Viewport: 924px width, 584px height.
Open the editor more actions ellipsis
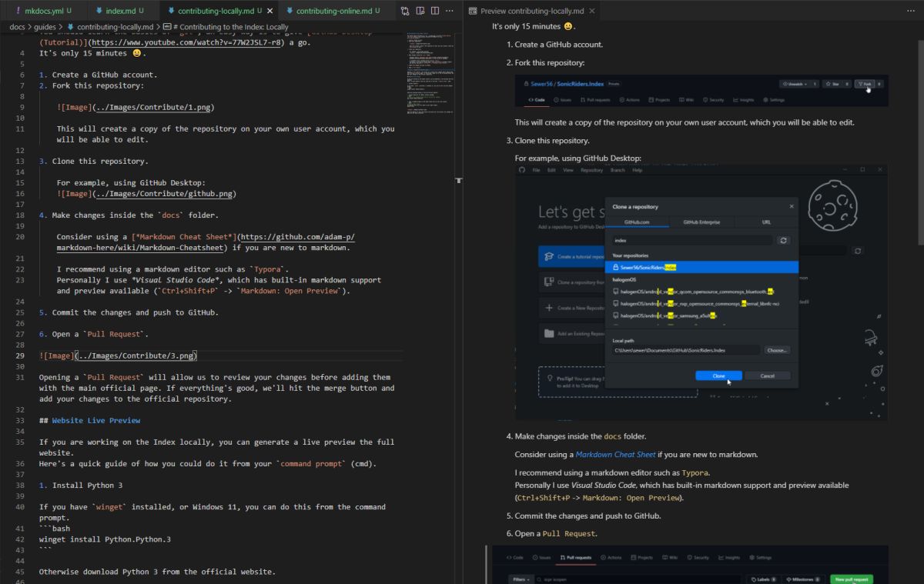click(x=450, y=12)
